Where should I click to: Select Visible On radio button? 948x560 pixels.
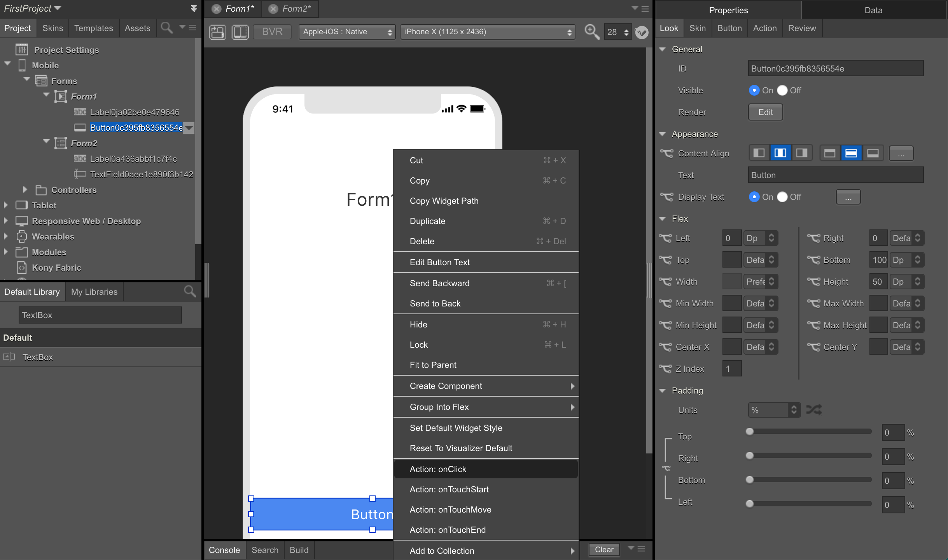754,90
